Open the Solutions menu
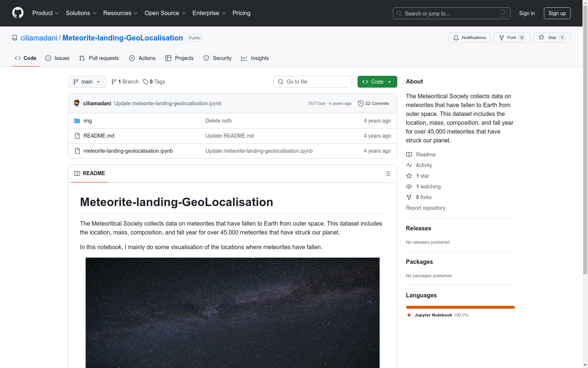This screenshot has width=588, height=368. (x=81, y=13)
